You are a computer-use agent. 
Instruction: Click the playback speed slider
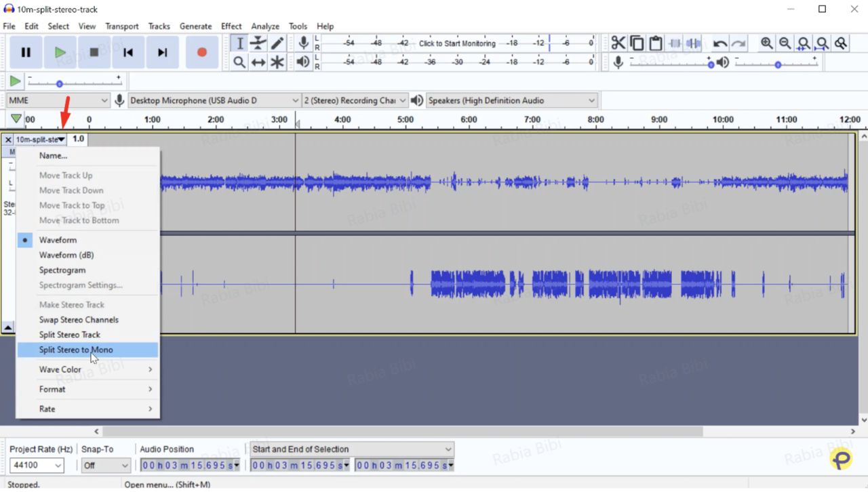60,83
